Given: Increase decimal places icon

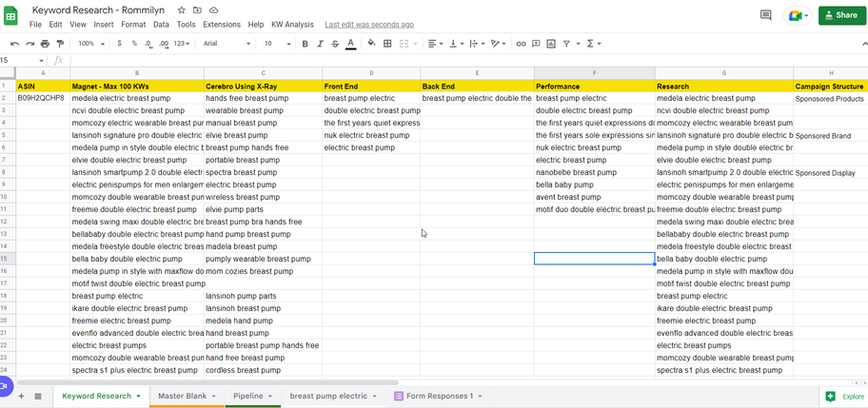Looking at the screenshot, I should [x=164, y=44].
